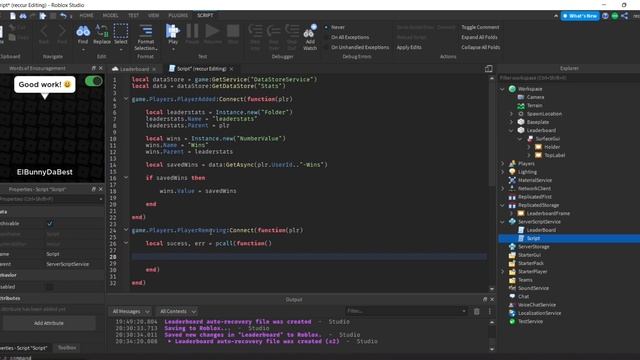Click the Add Attribute button
The image size is (640, 360).
pyautogui.click(x=49, y=323)
